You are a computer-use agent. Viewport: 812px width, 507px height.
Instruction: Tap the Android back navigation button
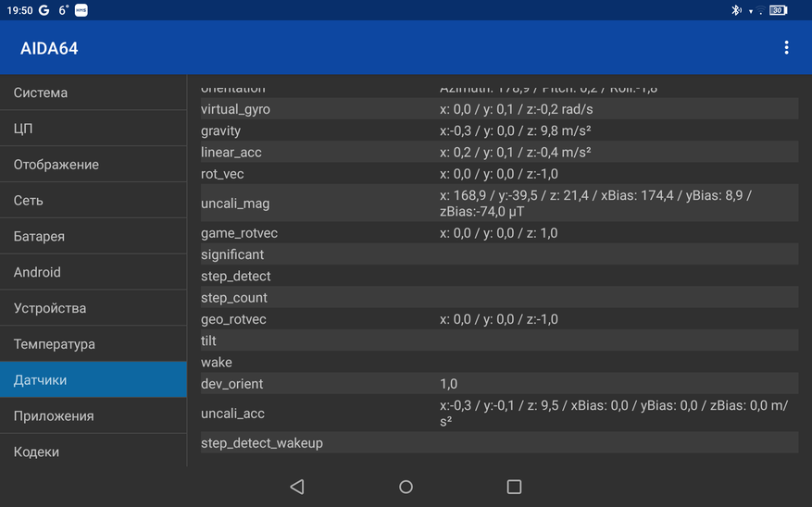tap(296, 487)
